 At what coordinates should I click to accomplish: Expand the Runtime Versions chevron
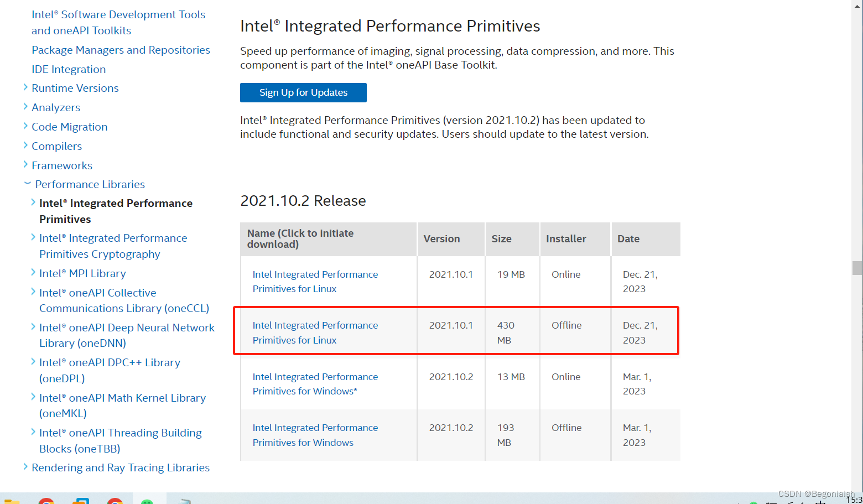[x=25, y=87]
